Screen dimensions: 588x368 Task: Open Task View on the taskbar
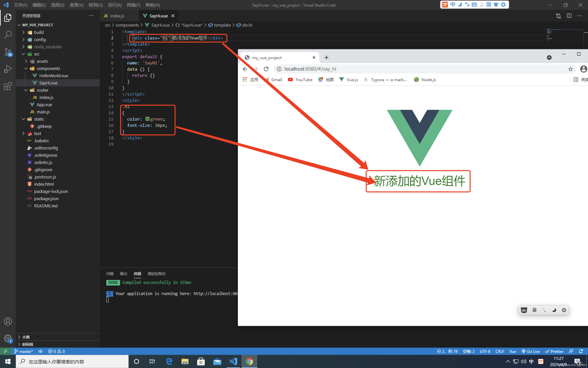[x=152, y=361]
